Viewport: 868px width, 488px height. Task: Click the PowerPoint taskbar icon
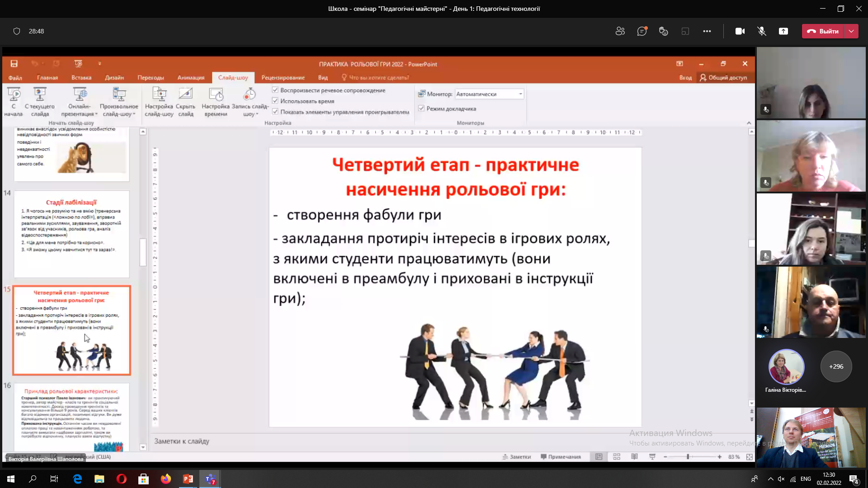point(188,479)
